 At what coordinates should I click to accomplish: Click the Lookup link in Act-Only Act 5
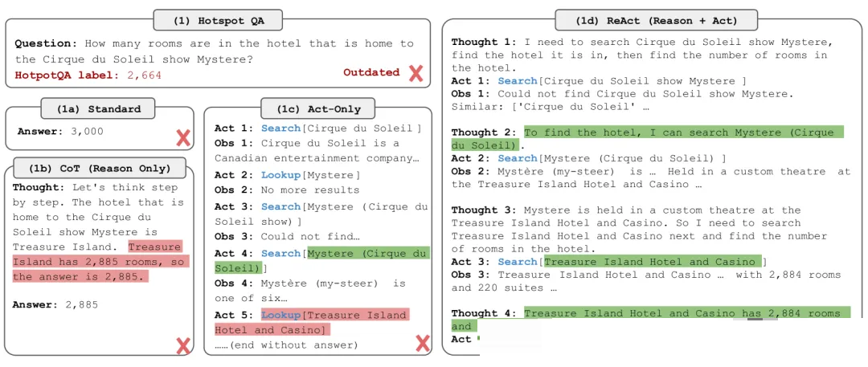coord(280,315)
